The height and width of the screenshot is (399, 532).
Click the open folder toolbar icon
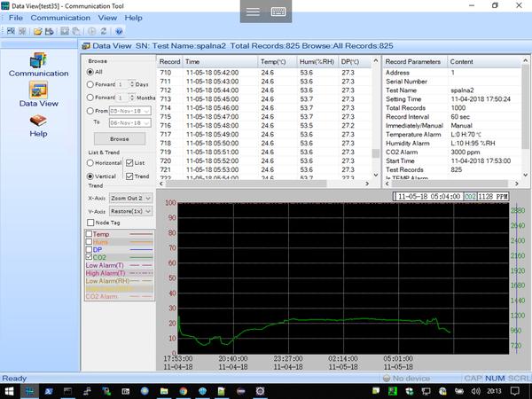pos(39,30)
